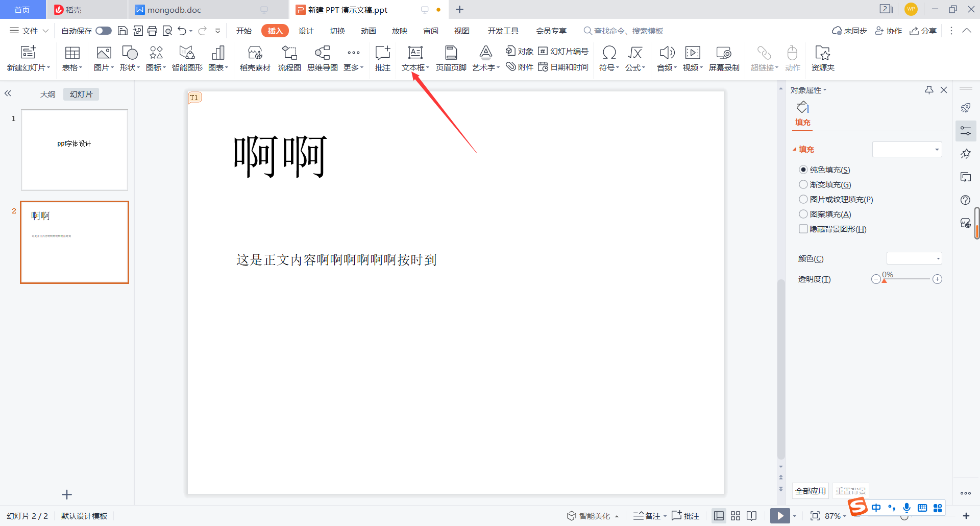This screenshot has width=980, height=526.
Task: Open the 颜色(C) color dropdown
Action: click(x=914, y=258)
